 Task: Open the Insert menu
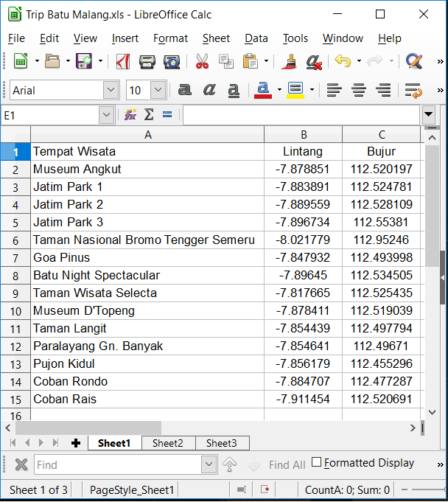point(125,38)
